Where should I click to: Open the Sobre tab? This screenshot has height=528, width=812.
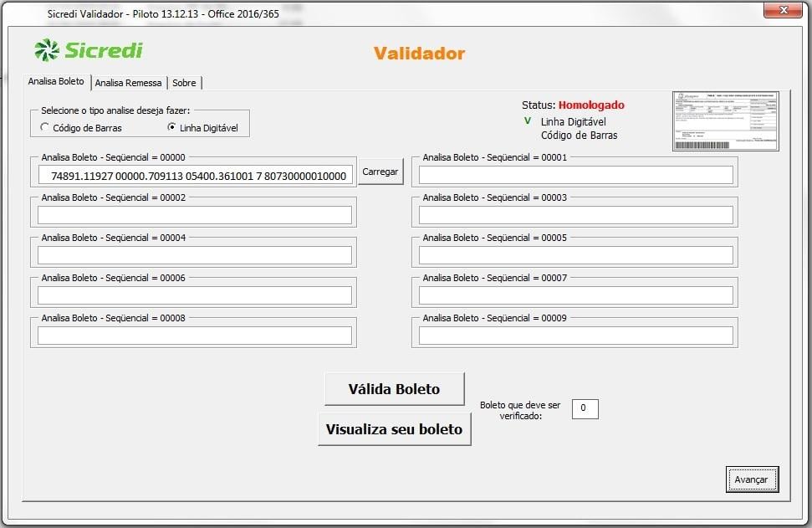point(184,83)
